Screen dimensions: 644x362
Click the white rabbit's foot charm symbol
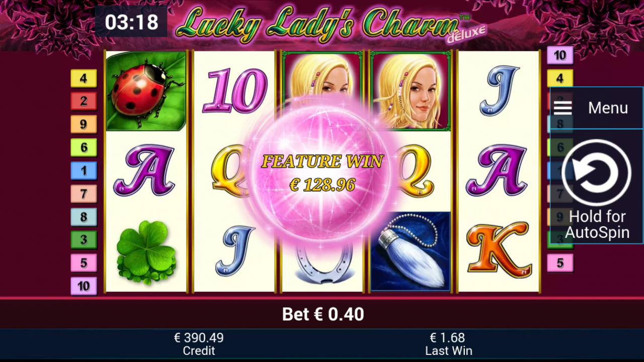click(x=411, y=251)
